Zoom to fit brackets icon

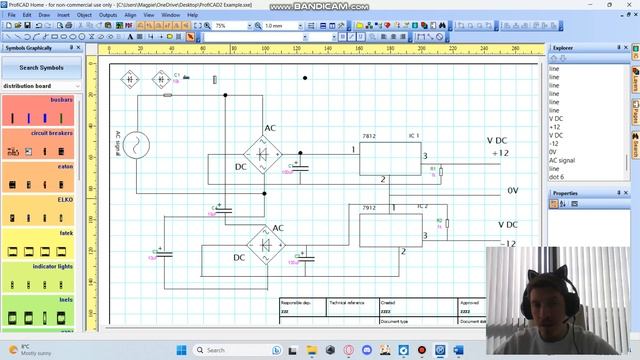pos(198,25)
